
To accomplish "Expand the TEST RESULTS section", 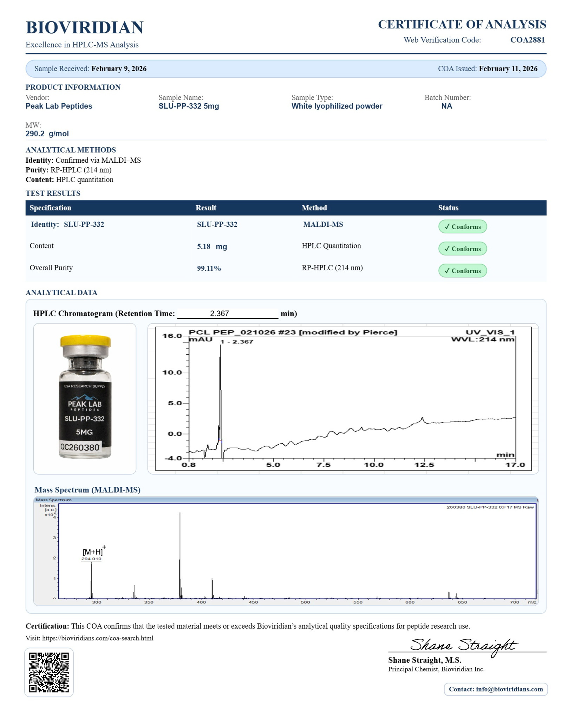I will click(x=53, y=193).
